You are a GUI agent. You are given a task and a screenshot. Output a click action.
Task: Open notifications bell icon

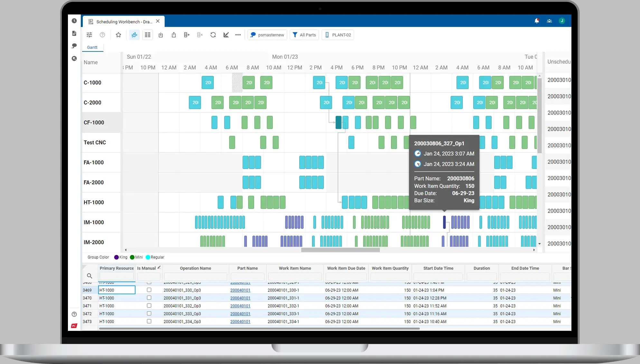537,21
